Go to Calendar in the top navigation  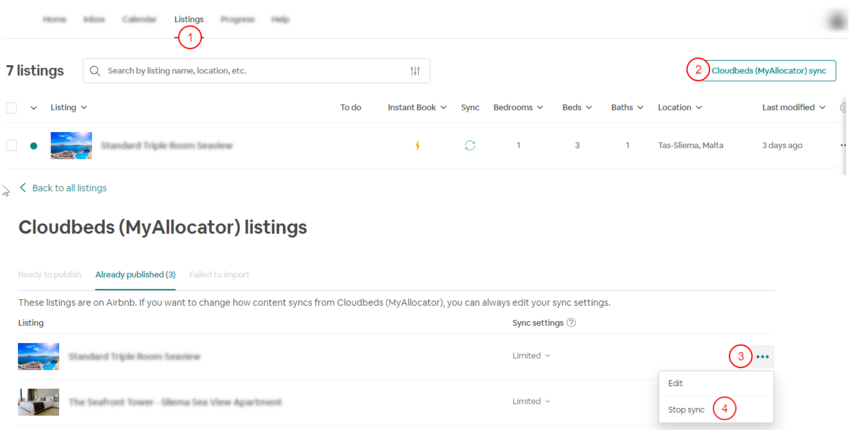tap(139, 19)
